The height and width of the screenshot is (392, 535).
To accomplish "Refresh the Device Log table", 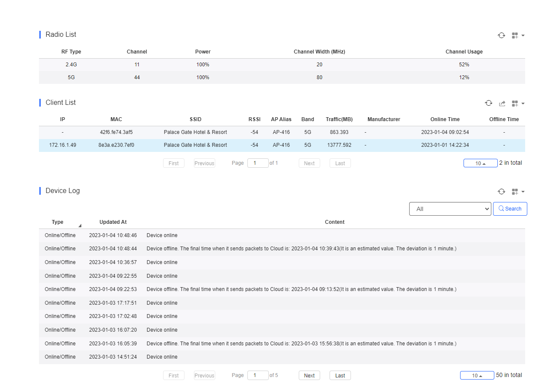I will 501,192.
